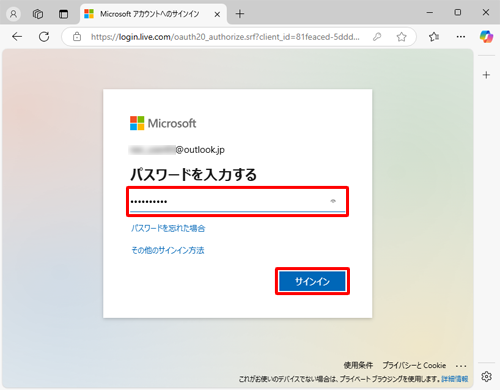Reload the page with refresh icon
Image resolution: width=500 pixels, height=390 pixels.
pos(44,37)
